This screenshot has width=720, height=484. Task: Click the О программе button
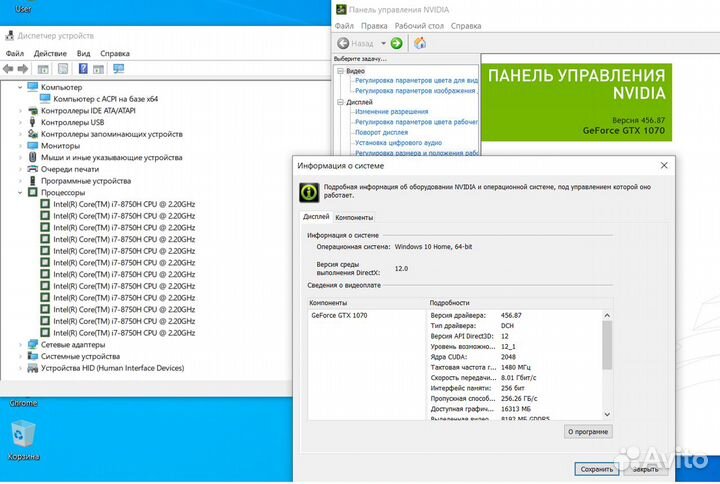[x=588, y=432]
